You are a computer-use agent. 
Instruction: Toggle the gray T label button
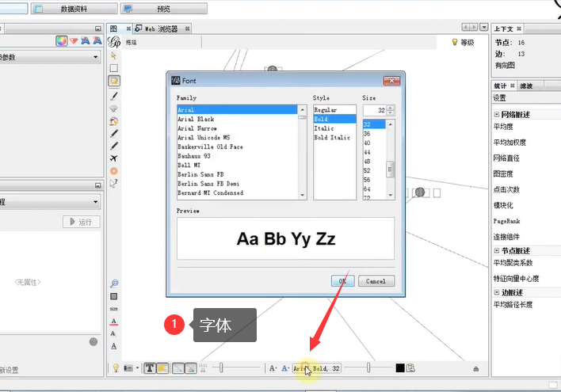tap(203, 368)
